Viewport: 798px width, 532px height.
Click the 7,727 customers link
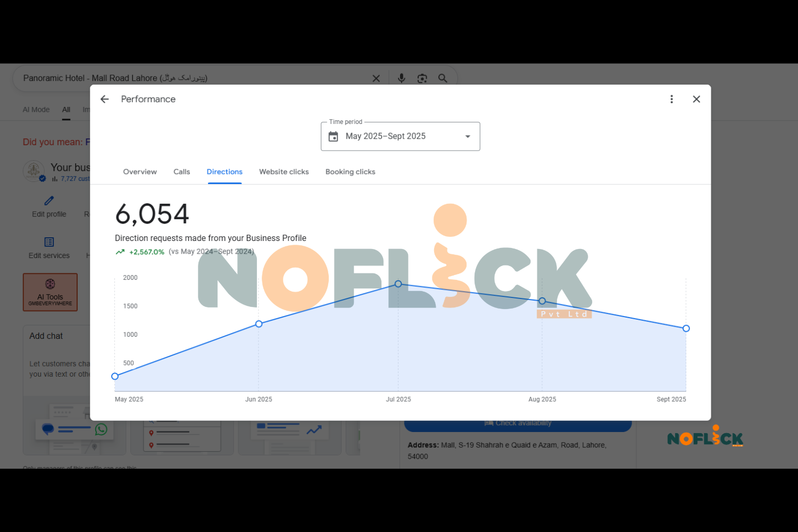pos(75,179)
